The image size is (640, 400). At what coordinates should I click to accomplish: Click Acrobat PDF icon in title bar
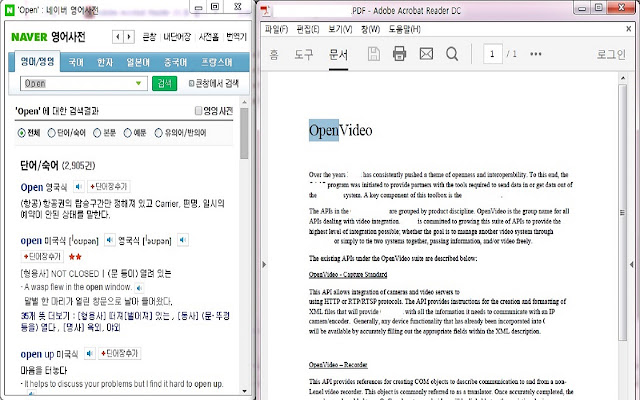(266, 10)
